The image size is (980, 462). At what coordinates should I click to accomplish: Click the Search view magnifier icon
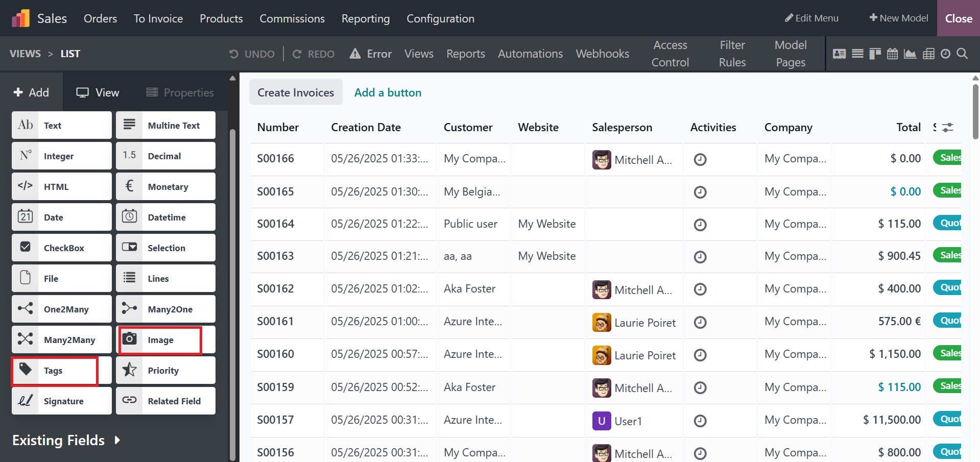(962, 54)
